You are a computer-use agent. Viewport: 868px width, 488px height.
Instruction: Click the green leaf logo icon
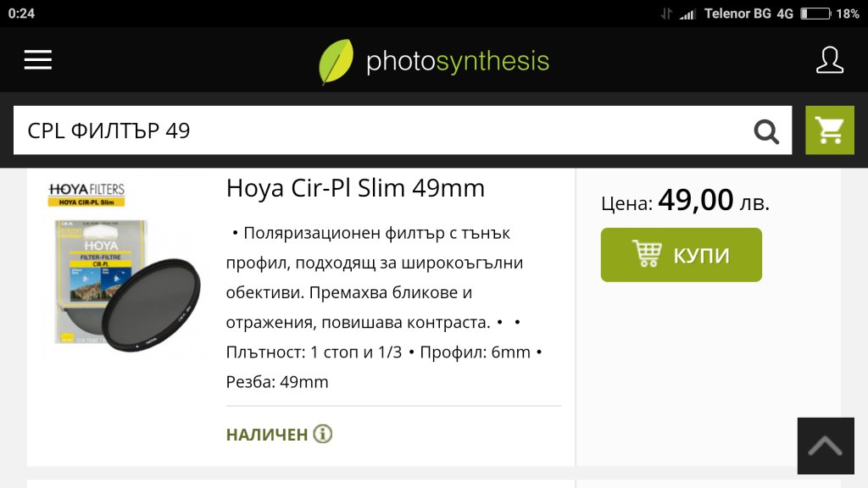[x=336, y=61]
